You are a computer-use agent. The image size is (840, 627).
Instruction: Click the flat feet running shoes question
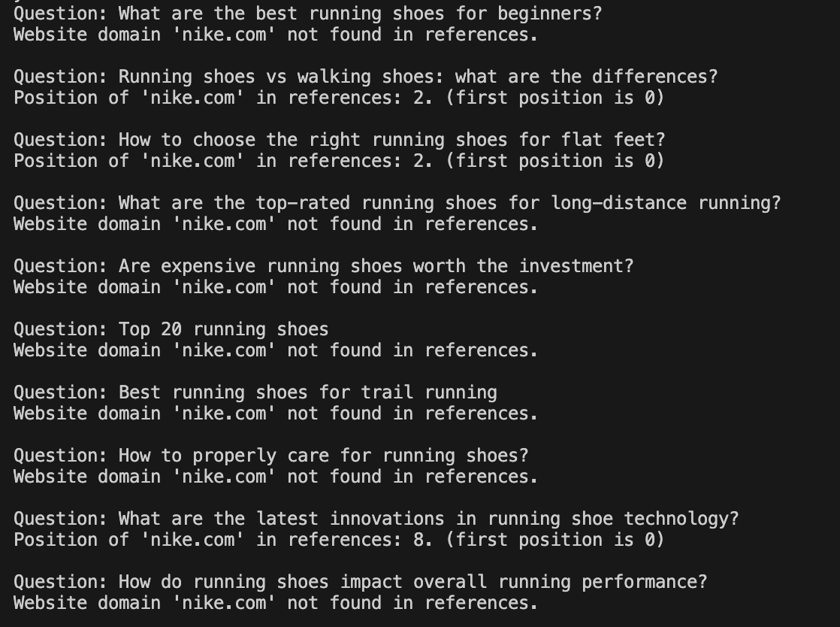point(339,140)
